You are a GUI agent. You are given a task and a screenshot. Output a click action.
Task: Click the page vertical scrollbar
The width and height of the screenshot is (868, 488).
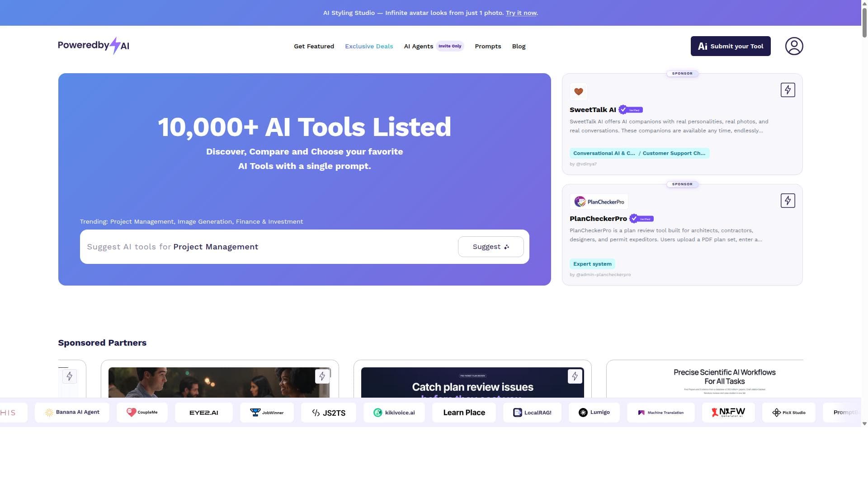864,22
